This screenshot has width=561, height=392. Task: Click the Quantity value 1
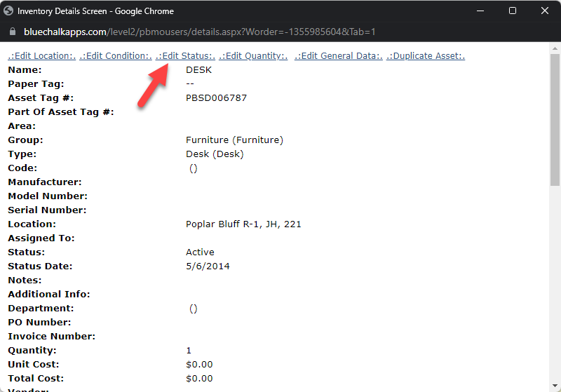pyautogui.click(x=189, y=351)
